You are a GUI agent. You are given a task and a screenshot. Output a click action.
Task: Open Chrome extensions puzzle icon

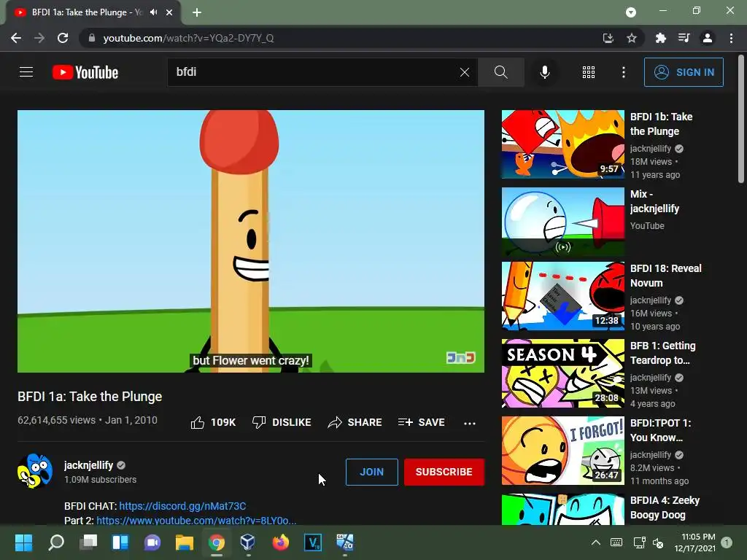[660, 38]
